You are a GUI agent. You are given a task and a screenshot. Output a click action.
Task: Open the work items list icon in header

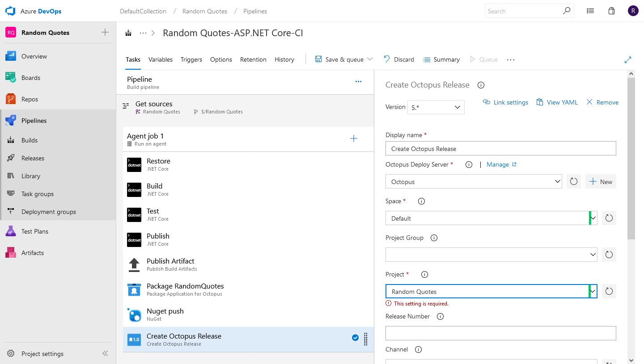pos(590,11)
